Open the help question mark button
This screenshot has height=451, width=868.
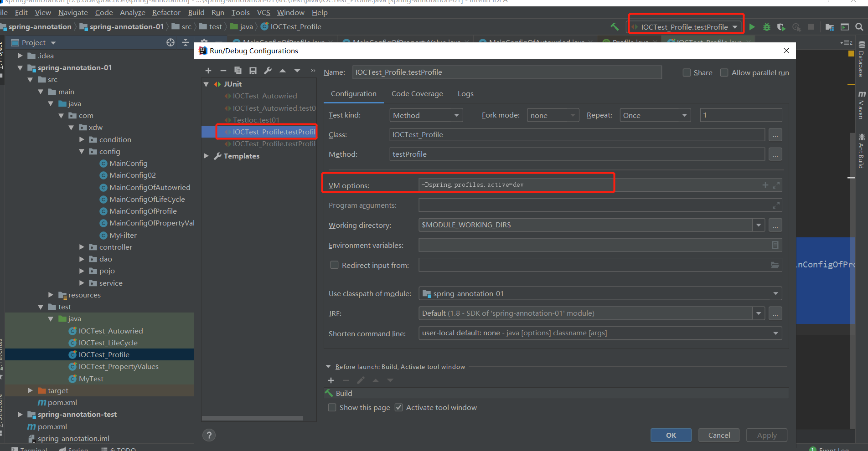pos(209,435)
